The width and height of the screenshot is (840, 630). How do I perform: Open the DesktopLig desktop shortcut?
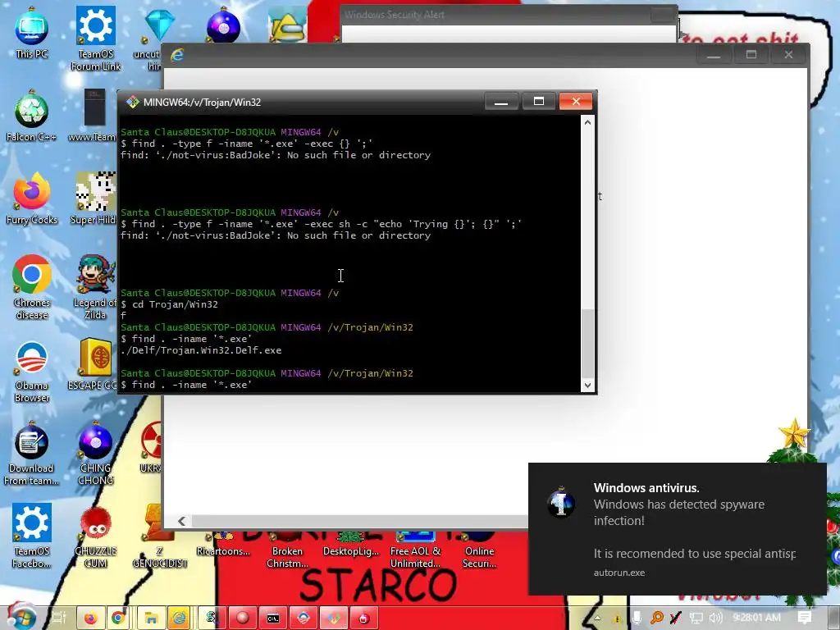click(351, 546)
